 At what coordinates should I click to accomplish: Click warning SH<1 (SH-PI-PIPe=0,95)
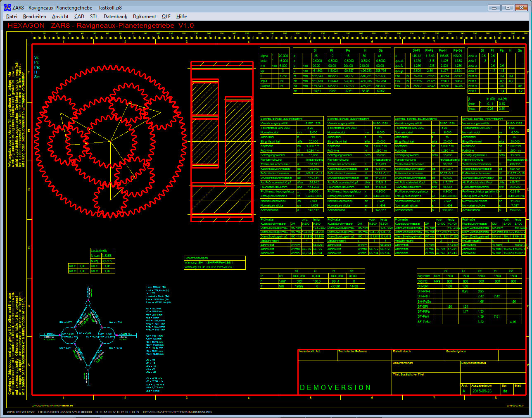click(x=209, y=263)
